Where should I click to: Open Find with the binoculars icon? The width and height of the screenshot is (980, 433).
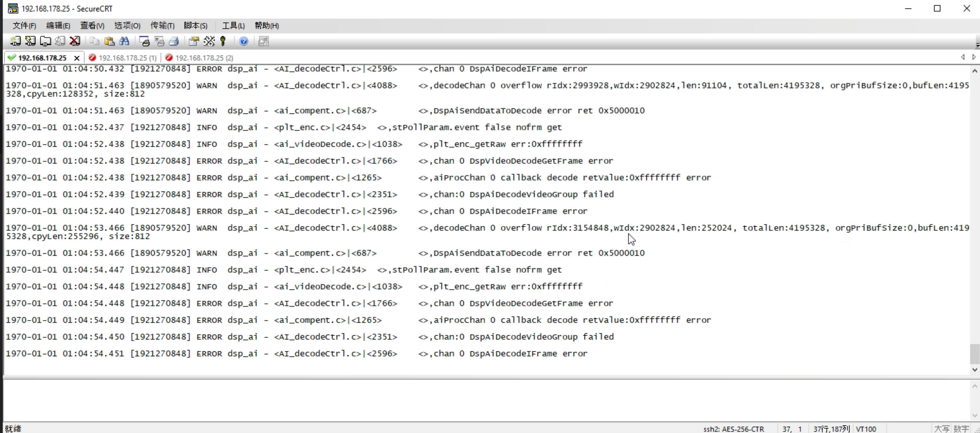(125, 41)
